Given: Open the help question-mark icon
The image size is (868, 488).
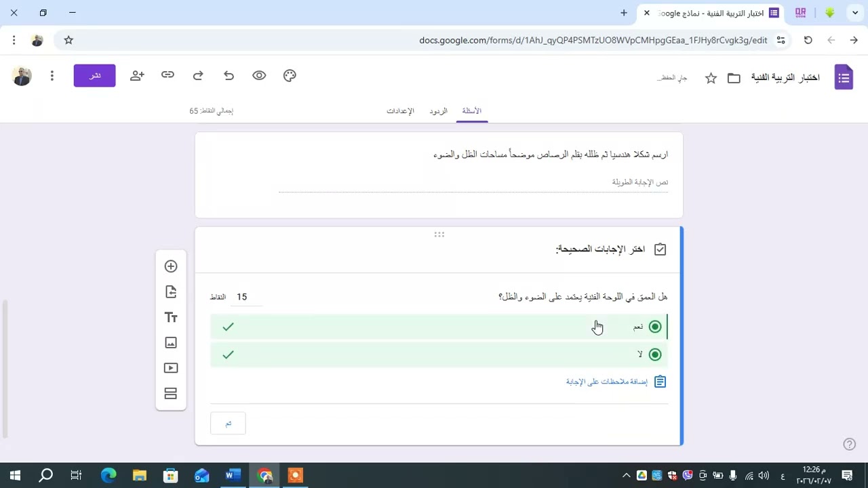Looking at the screenshot, I should point(849,444).
